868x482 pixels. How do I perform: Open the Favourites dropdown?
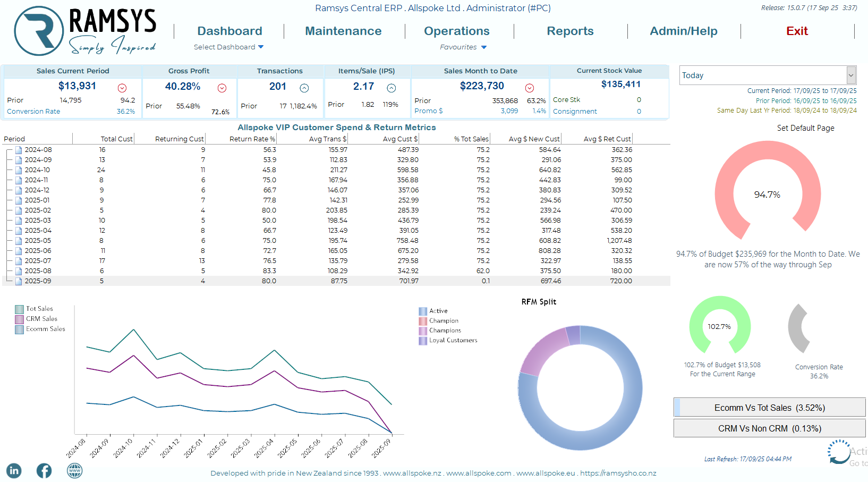pos(463,47)
